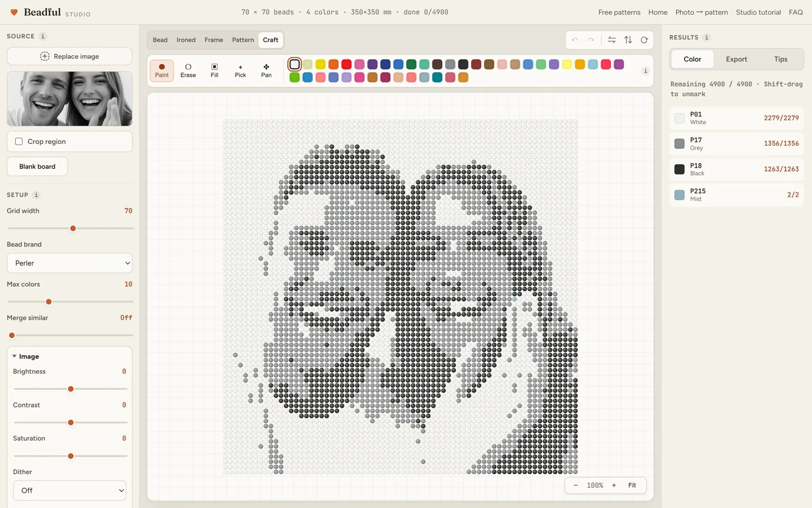Viewport: 812px width, 508px height.
Task: Choose the Pick color tool
Action: [x=240, y=71]
